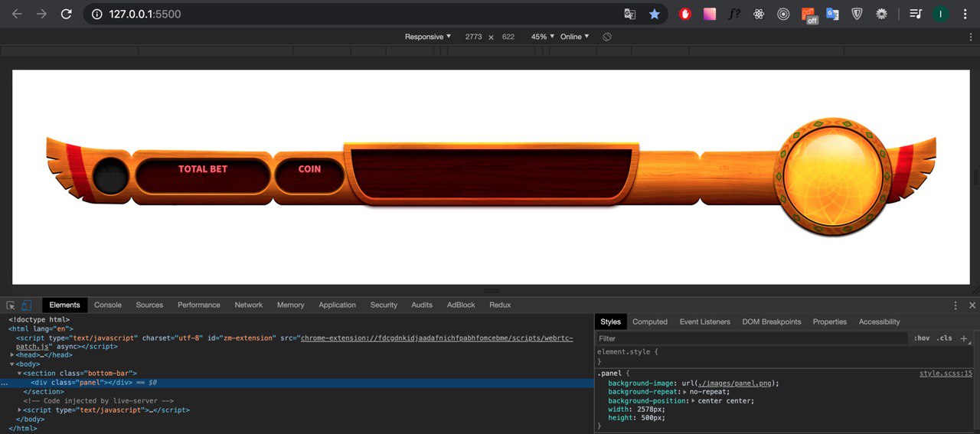The height and width of the screenshot is (434, 980).
Task: Switch to the Console tab
Action: pos(108,305)
